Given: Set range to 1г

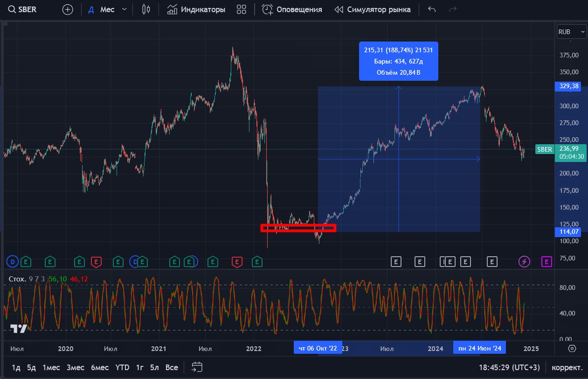Looking at the screenshot, I should point(139,367).
